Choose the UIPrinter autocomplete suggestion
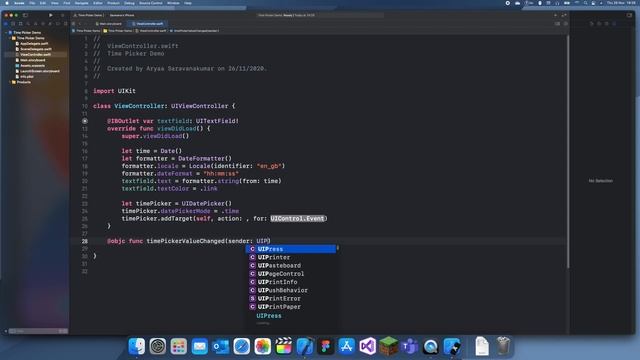The image size is (640, 360). coord(291,257)
